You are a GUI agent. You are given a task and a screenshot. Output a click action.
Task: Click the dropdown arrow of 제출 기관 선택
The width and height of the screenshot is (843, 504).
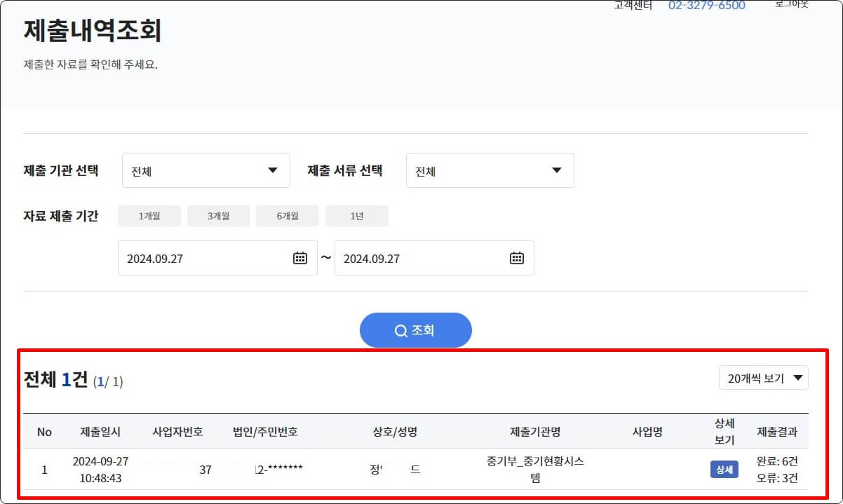coord(274,170)
